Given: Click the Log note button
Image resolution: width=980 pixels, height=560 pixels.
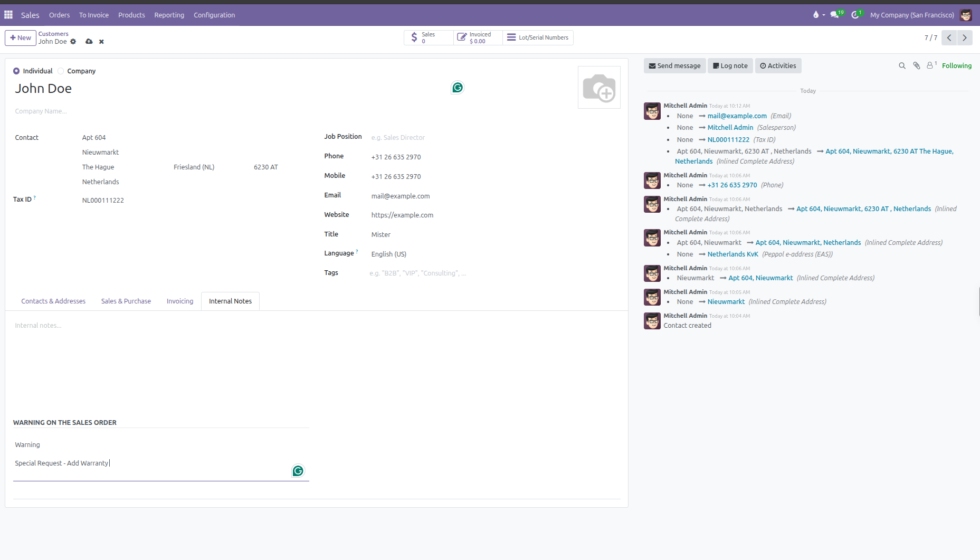Looking at the screenshot, I should pyautogui.click(x=730, y=66).
